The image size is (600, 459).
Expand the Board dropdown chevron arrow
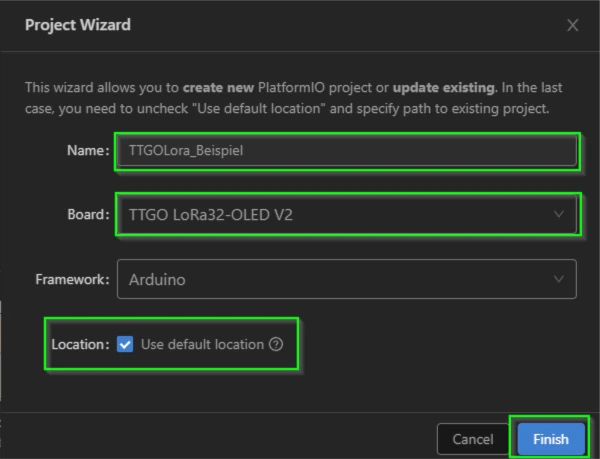pyautogui.click(x=559, y=214)
